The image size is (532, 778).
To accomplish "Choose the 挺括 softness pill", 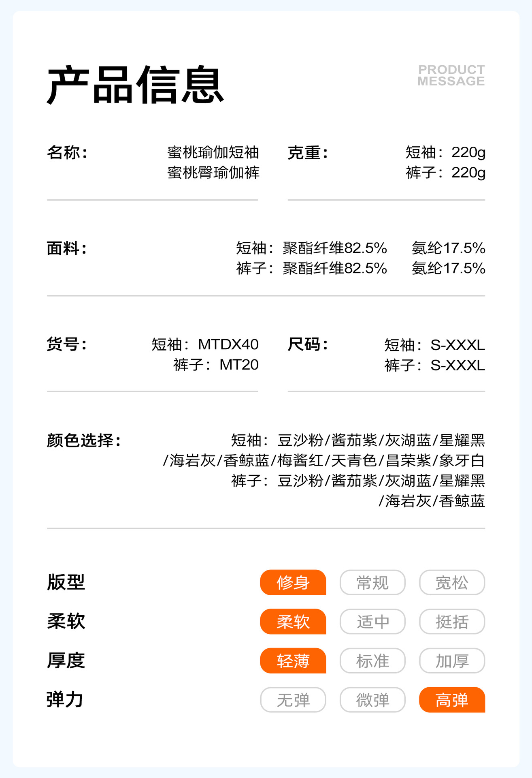I will [452, 622].
